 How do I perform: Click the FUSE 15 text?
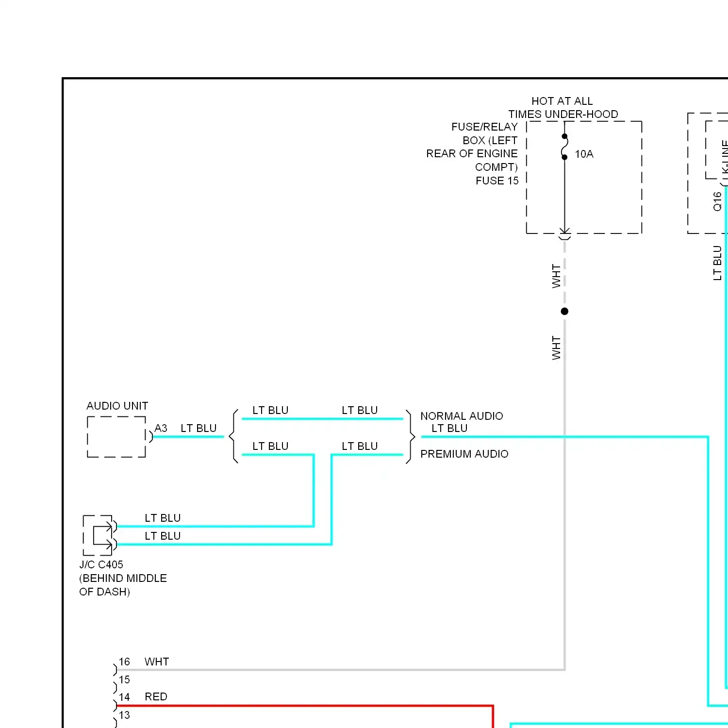497,181
